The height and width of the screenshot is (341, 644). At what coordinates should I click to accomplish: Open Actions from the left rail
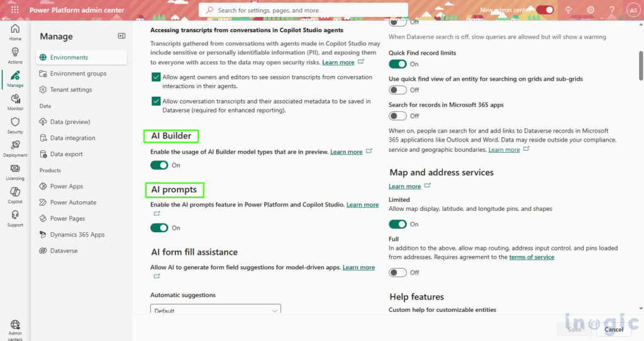15,55
